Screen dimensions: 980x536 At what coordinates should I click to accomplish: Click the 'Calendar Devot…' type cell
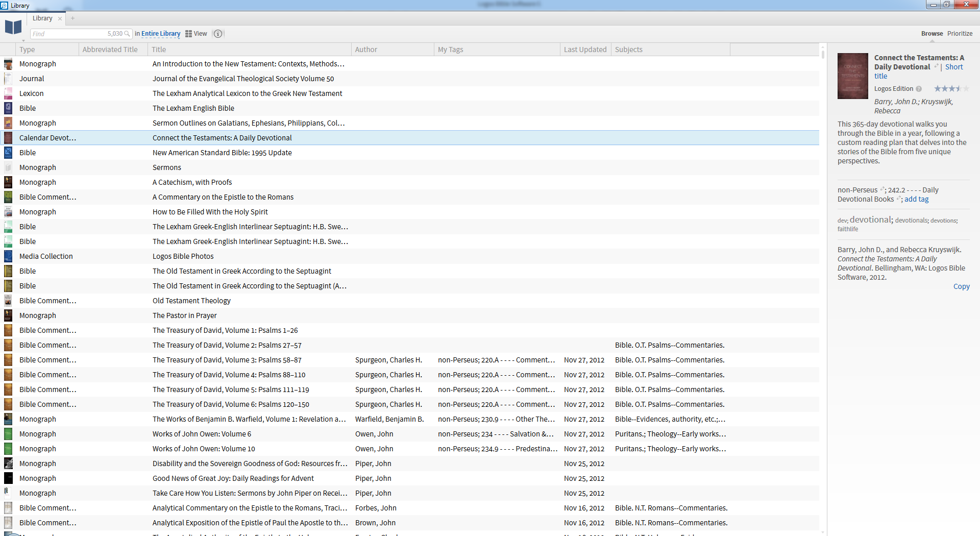click(48, 138)
